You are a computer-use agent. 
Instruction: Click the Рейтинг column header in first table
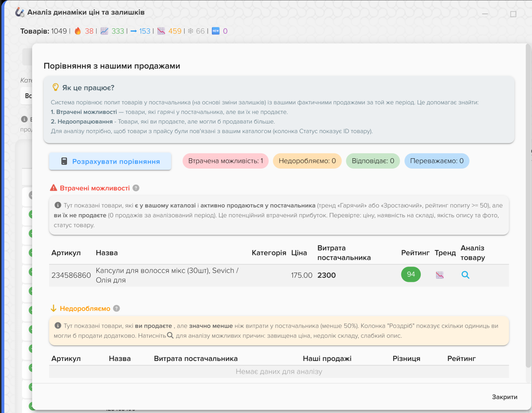(415, 253)
